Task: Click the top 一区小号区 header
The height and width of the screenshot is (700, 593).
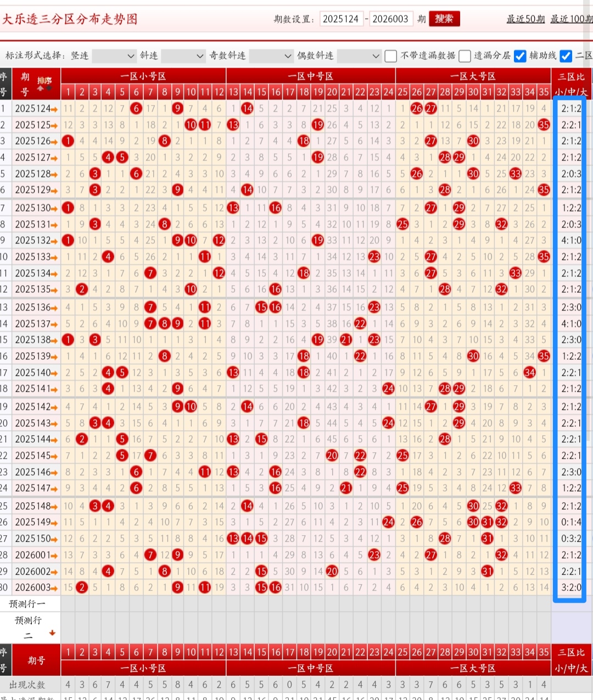Action: point(143,76)
